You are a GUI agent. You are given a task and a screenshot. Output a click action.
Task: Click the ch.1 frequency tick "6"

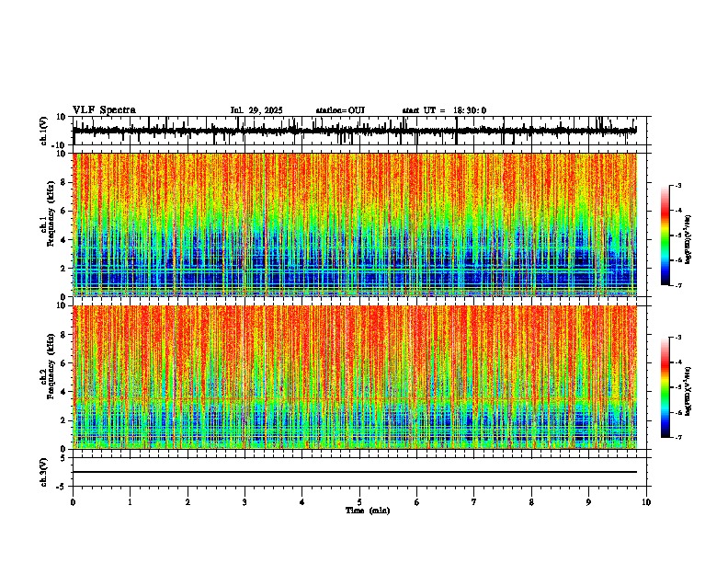[x=64, y=212]
